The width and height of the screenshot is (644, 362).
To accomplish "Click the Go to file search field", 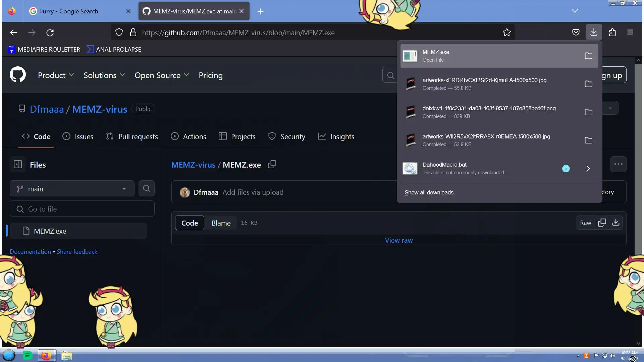I will point(82,209).
